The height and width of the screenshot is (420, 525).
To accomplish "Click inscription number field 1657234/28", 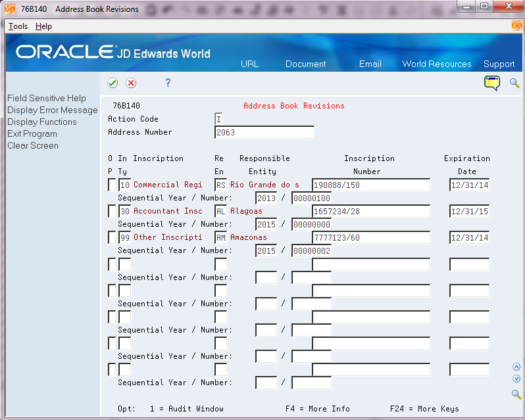I will [x=371, y=212].
